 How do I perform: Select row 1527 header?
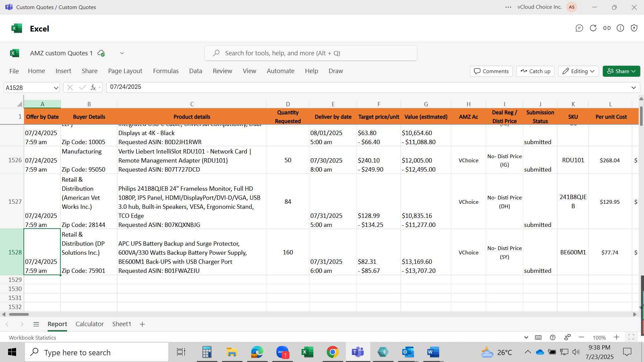point(12,201)
